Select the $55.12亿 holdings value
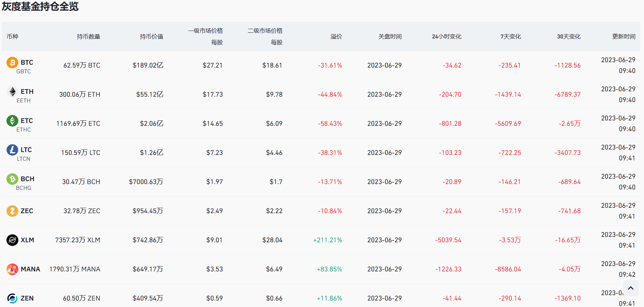The height and width of the screenshot is (307, 644). [150, 95]
